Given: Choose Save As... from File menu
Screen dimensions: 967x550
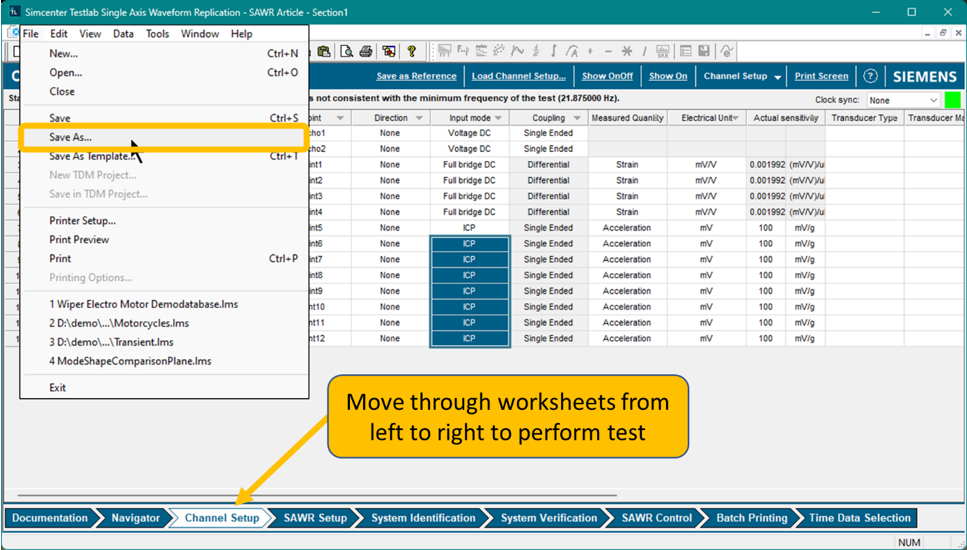Looking at the screenshot, I should [71, 137].
